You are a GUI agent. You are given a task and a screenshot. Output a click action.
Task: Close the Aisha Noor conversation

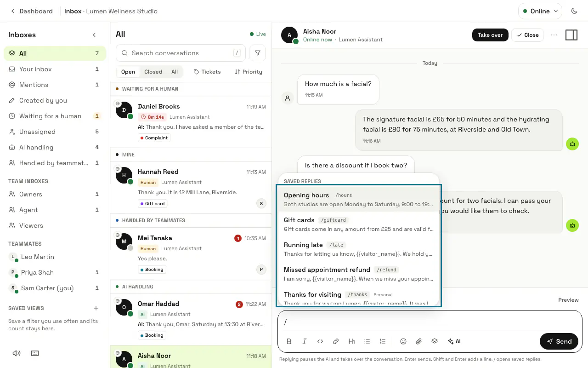tap(527, 35)
